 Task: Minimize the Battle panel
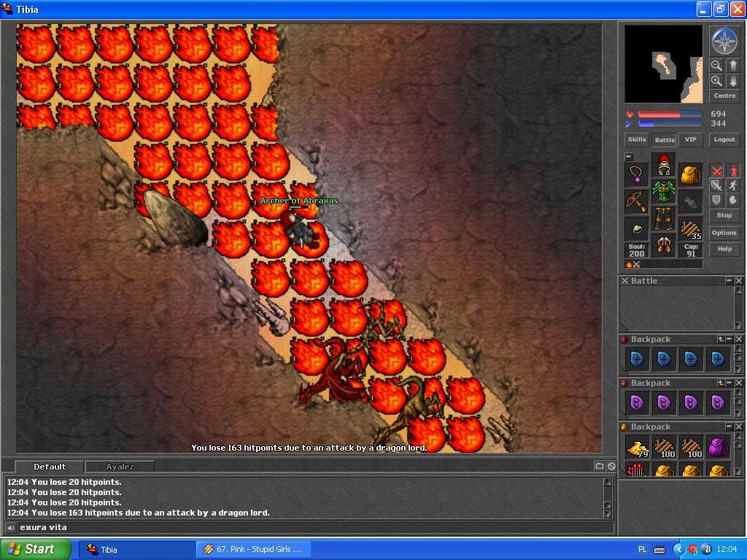coord(729,281)
